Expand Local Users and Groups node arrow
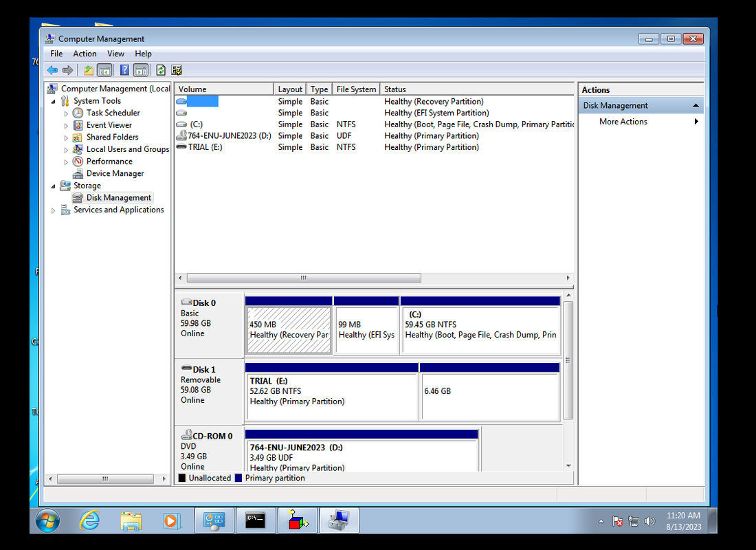The image size is (756, 550). point(66,150)
